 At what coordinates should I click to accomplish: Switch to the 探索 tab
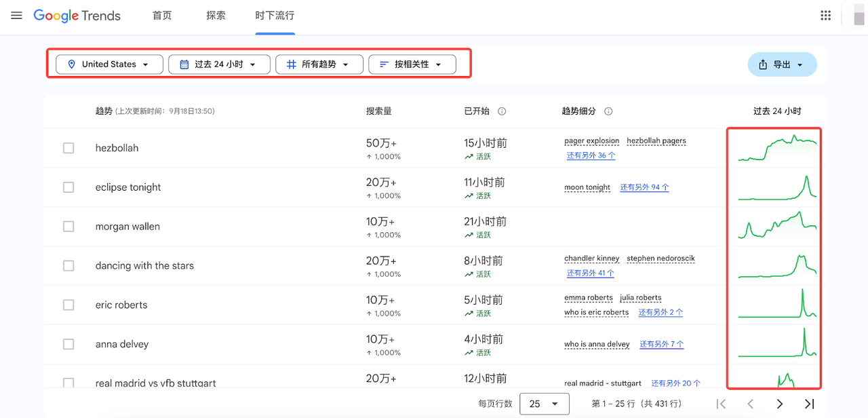coord(216,15)
